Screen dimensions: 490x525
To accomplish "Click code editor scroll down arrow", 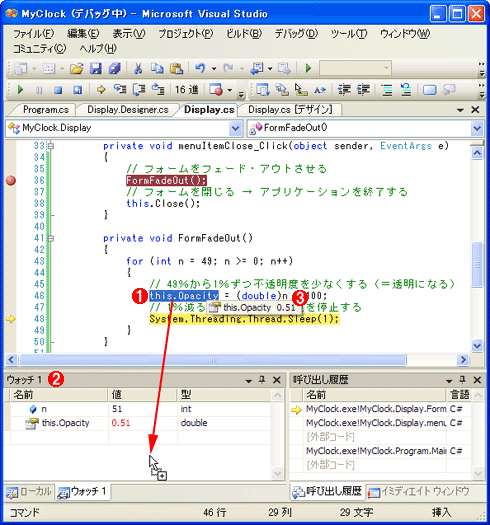I will (x=477, y=346).
